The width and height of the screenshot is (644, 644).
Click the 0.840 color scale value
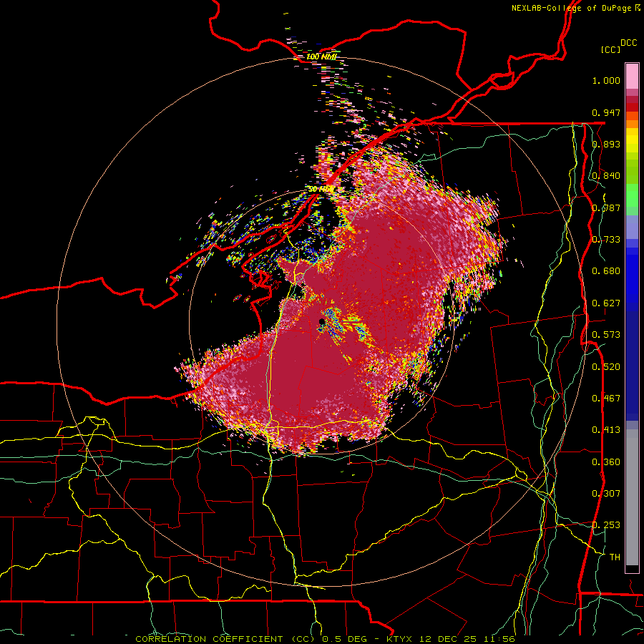coord(606,176)
